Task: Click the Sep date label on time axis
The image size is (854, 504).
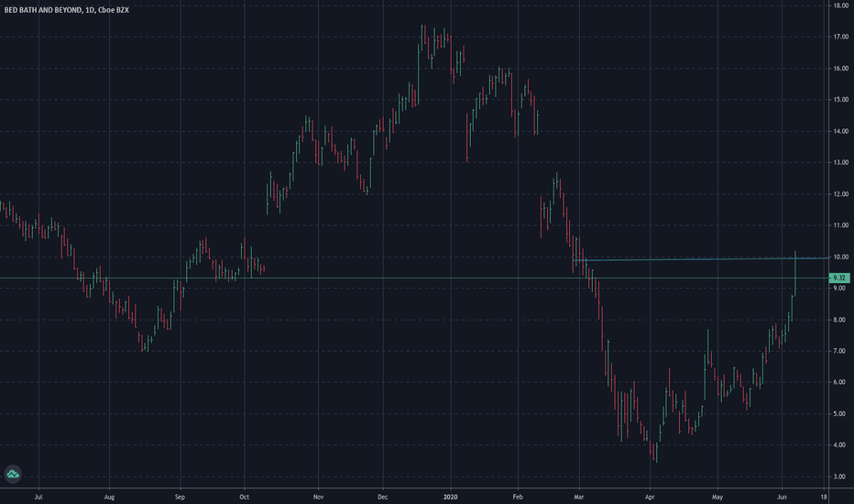Action: [180, 497]
